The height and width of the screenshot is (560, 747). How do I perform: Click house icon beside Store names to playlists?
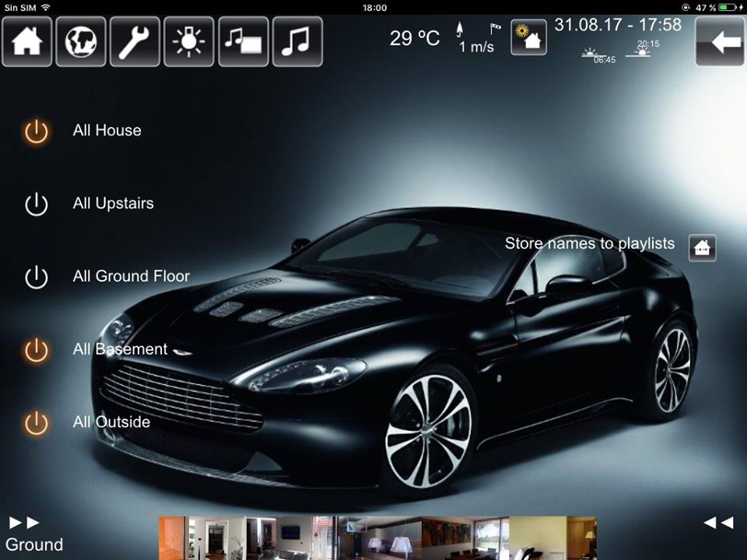[x=702, y=248]
